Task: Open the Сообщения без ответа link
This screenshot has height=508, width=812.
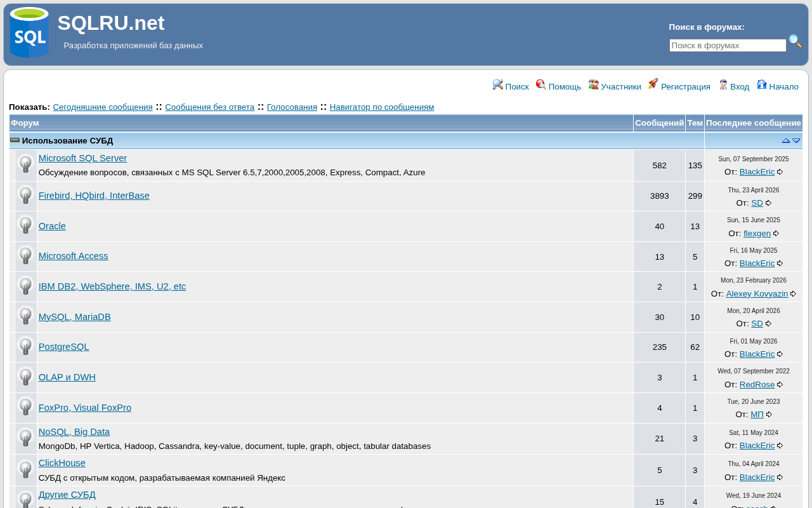Action: pyautogui.click(x=209, y=107)
